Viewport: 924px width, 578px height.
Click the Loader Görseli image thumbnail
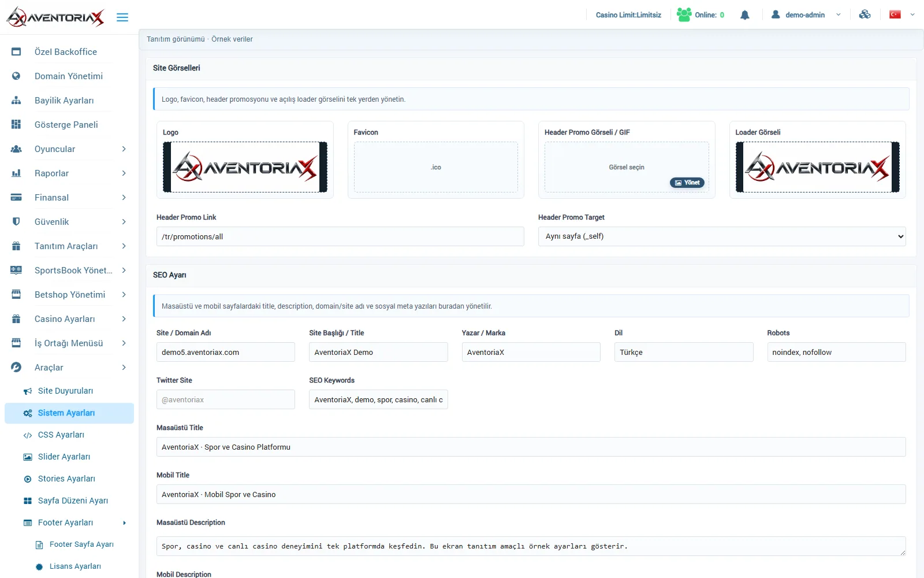[x=818, y=167]
